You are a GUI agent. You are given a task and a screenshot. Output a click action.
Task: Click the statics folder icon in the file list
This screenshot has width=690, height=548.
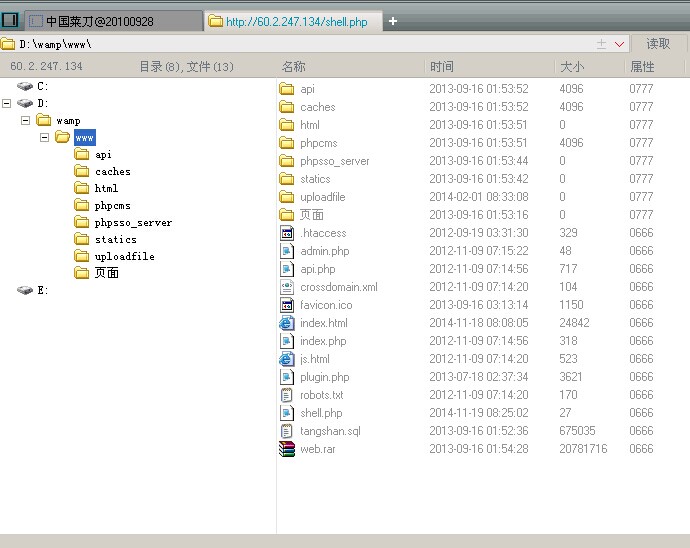pyautogui.click(x=287, y=179)
